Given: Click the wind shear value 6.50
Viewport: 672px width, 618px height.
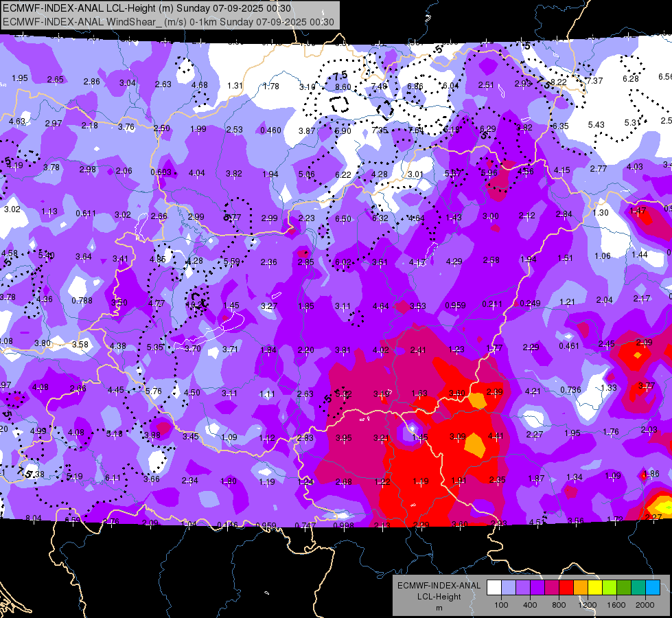Looking at the screenshot, I should pos(343,219).
